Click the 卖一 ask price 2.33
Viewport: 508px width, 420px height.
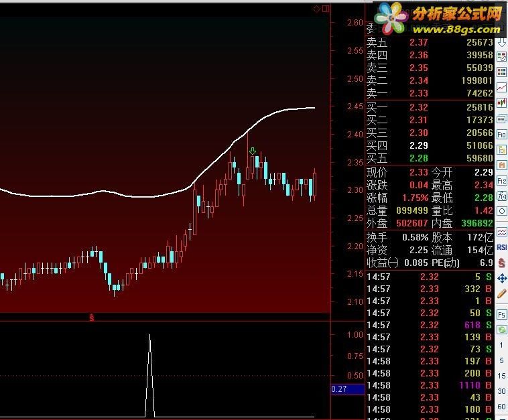coord(419,93)
